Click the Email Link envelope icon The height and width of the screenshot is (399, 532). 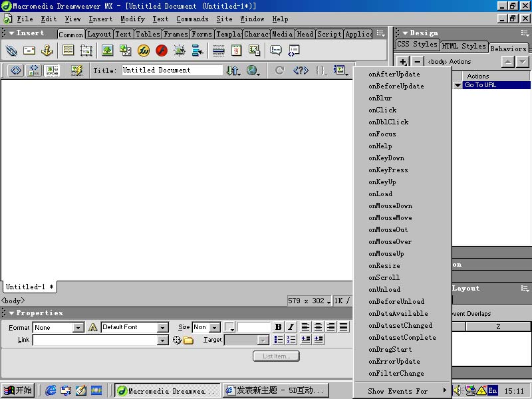[x=29, y=51]
